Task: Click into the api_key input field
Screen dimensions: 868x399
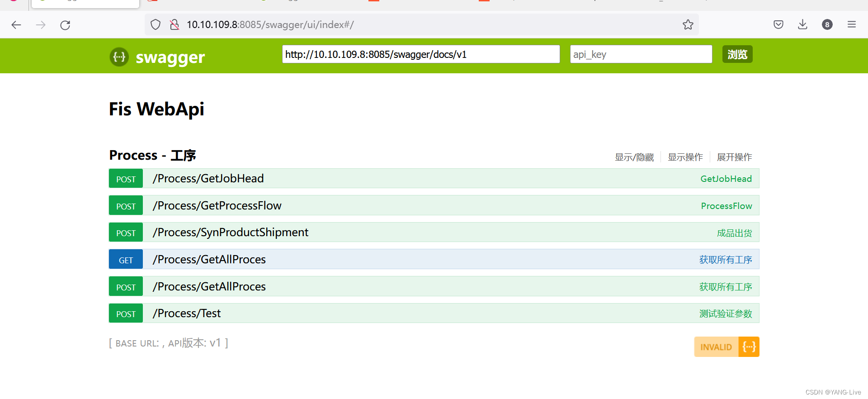Action: (641, 54)
